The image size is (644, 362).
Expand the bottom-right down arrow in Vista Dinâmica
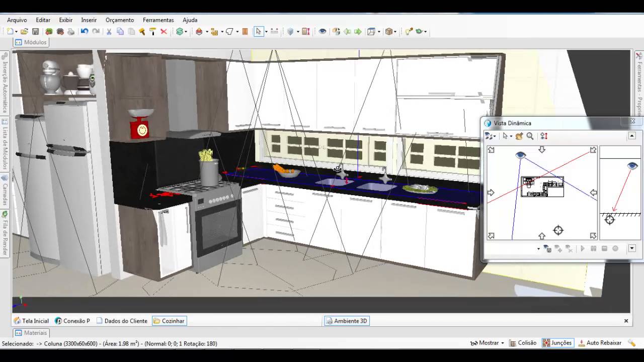[x=632, y=248]
